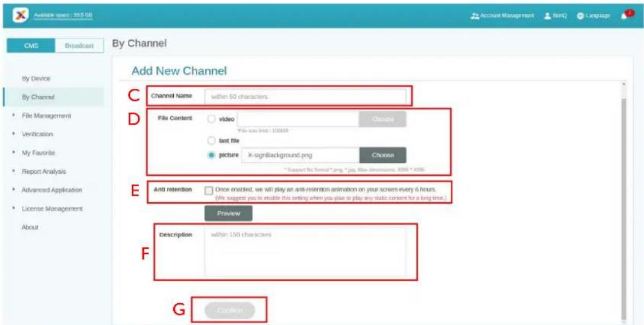Click the greyed-out Choose button for video
This screenshot has width=644, height=325.
[x=383, y=119]
